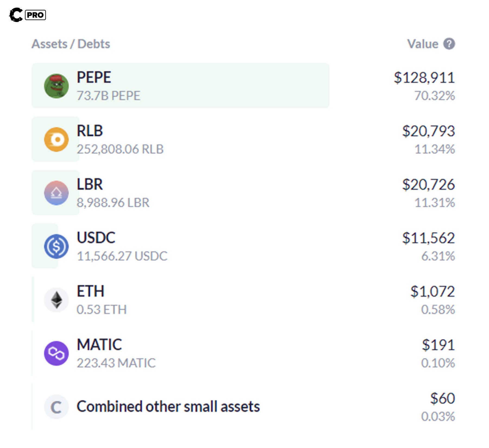Click the USDC 6.31% allocation percentage
489x448 pixels.
pyautogui.click(x=438, y=256)
